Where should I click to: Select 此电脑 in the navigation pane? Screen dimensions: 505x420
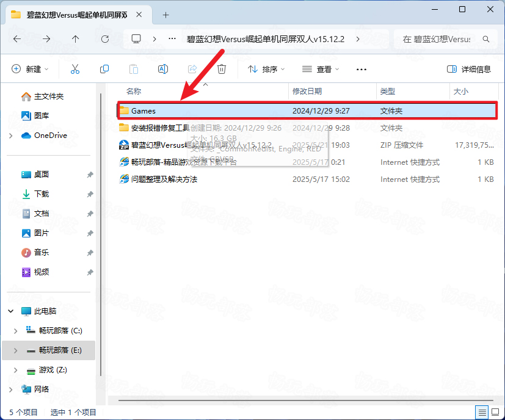(38, 311)
